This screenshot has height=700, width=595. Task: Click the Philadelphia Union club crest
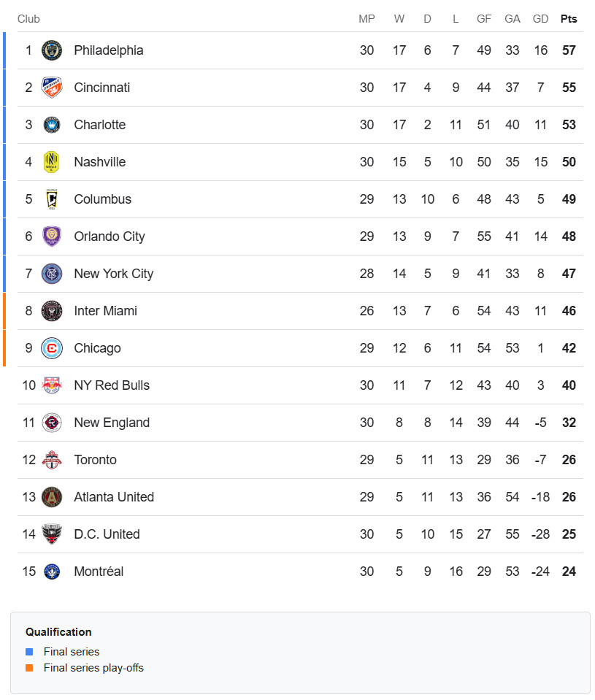click(52, 50)
